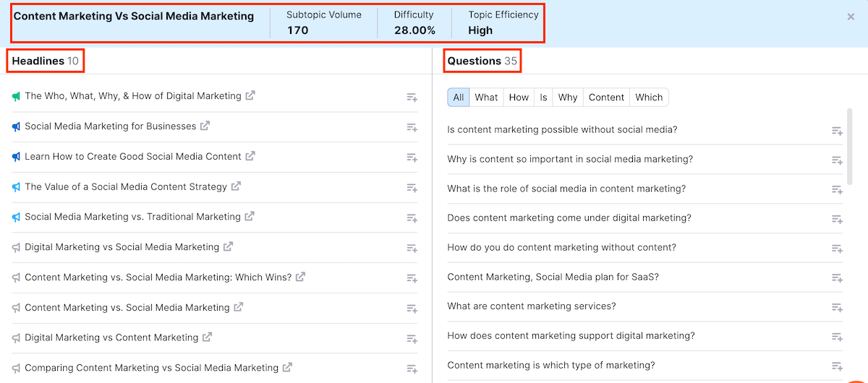This screenshot has height=383, width=868.
Task: Add 'What are content marketing services?' question to list
Action: 836,308
